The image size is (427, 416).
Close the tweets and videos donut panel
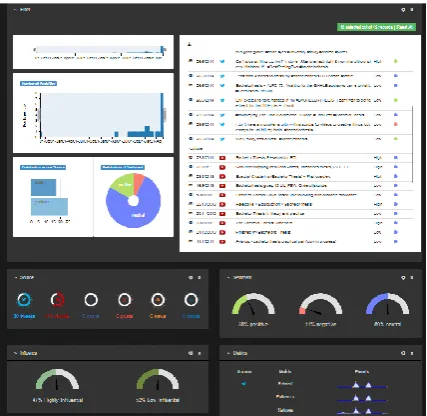pyautogui.click(x=199, y=277)
